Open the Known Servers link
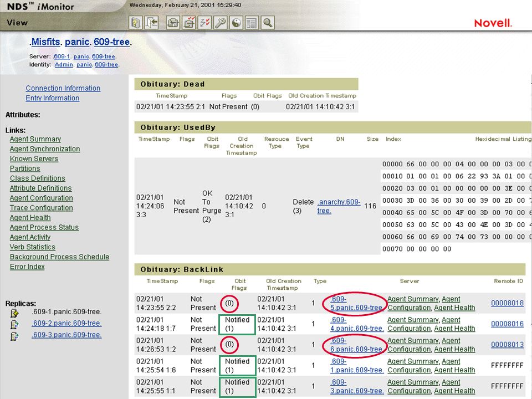532x399 pixels. tap(34, 159)
